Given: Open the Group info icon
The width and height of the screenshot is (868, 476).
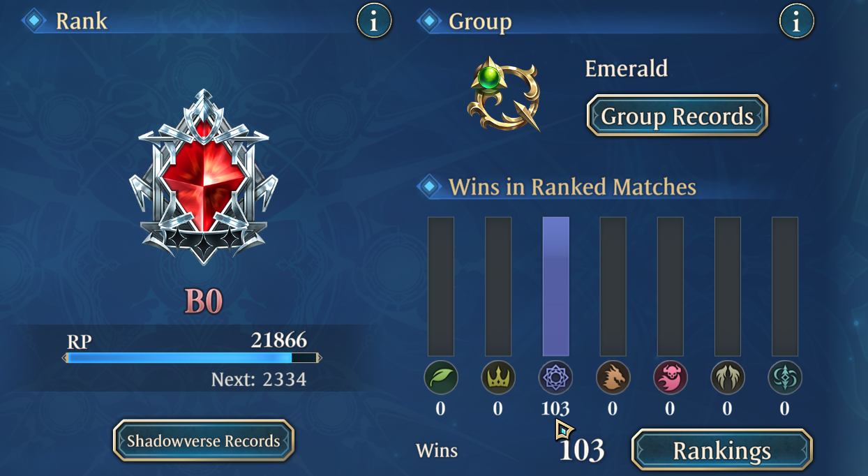Looking at the screenshot, I should [x=796, y=21].
